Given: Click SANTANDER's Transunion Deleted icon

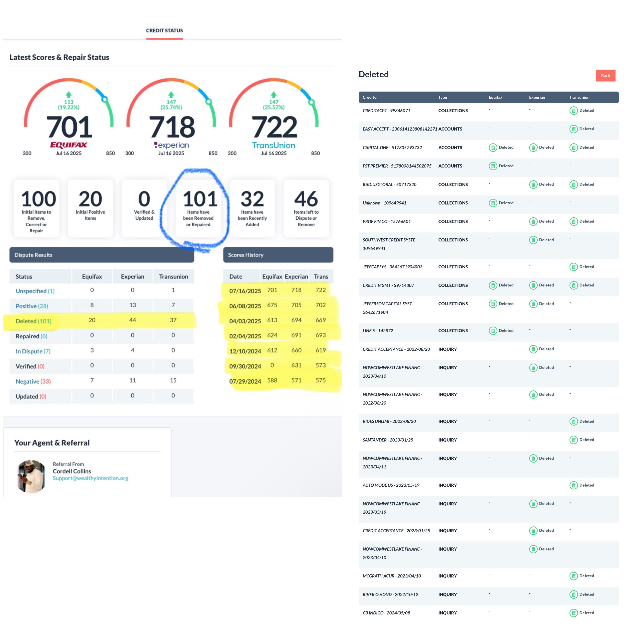Looking at the screenshot, I should point(574,440).
